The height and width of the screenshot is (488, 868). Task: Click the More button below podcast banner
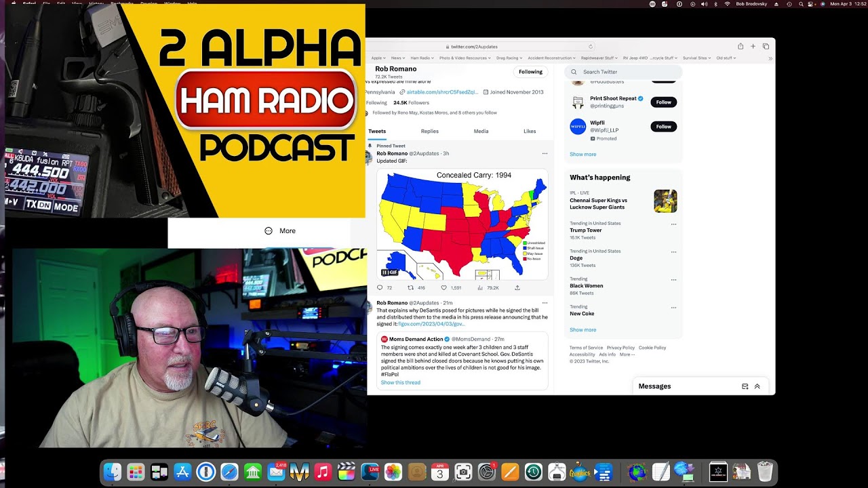(280, 231)
